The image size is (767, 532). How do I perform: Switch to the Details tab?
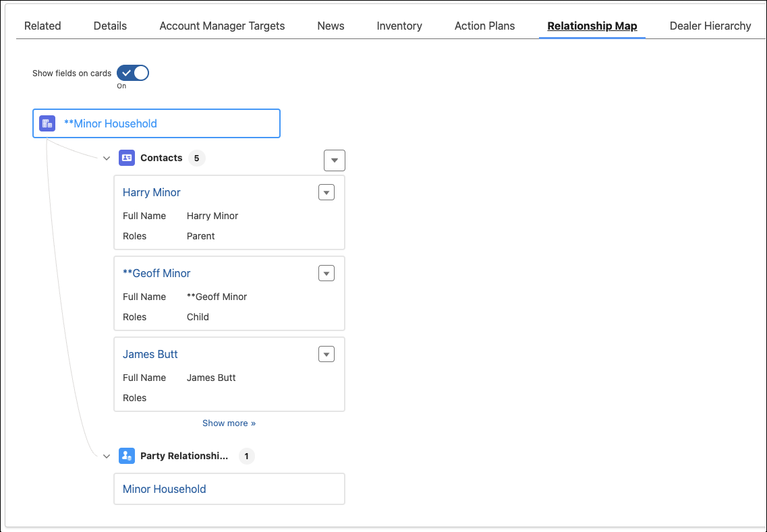110,26
